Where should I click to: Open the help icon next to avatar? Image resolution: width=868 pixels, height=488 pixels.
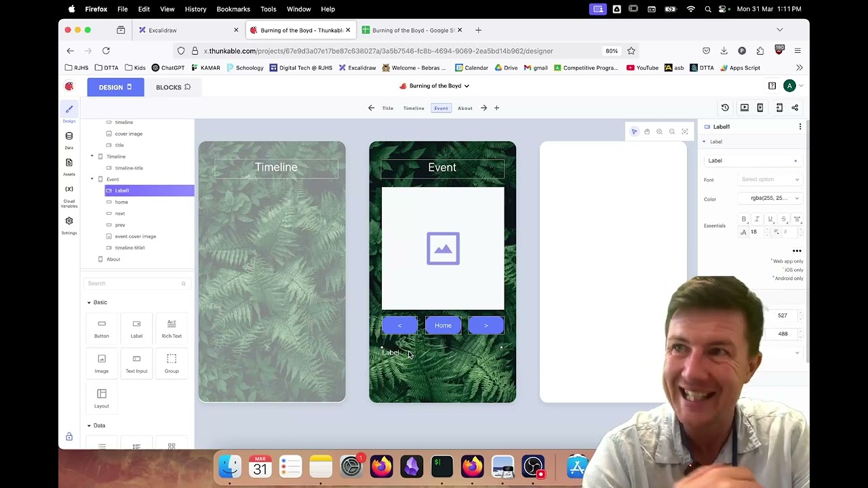click(772, 86)
